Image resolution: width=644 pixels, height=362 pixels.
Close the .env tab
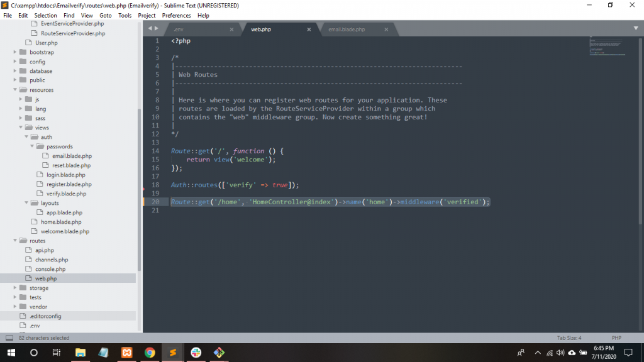coord(231,30)
